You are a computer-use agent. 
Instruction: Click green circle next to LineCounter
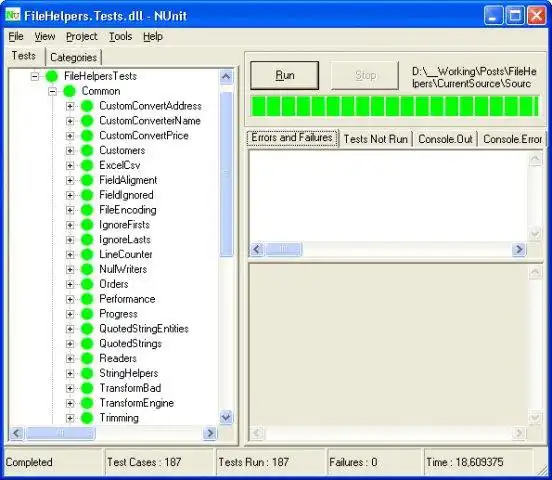tap(87, 254)
